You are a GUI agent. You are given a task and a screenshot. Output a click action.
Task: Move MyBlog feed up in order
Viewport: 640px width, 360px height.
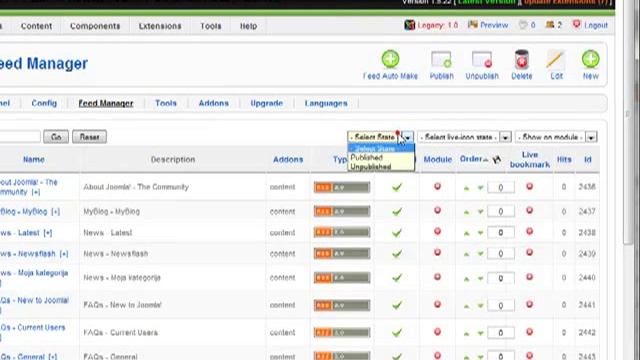[x=466, y=212]
